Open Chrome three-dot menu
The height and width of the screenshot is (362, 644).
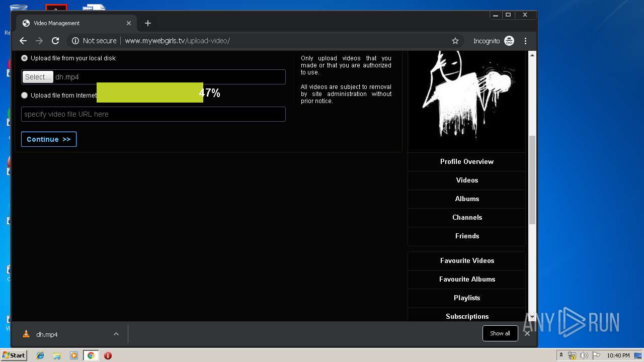[526, 41]
